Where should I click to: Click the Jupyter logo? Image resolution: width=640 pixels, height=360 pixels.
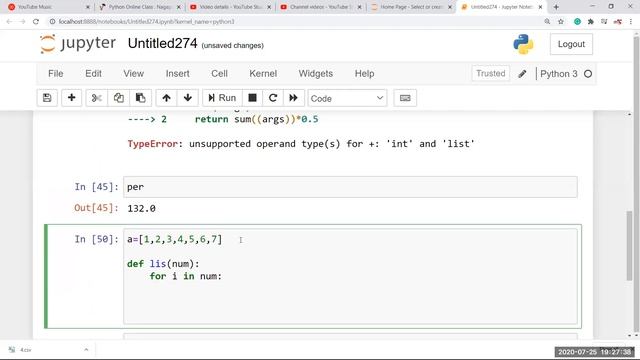(78, 43)
